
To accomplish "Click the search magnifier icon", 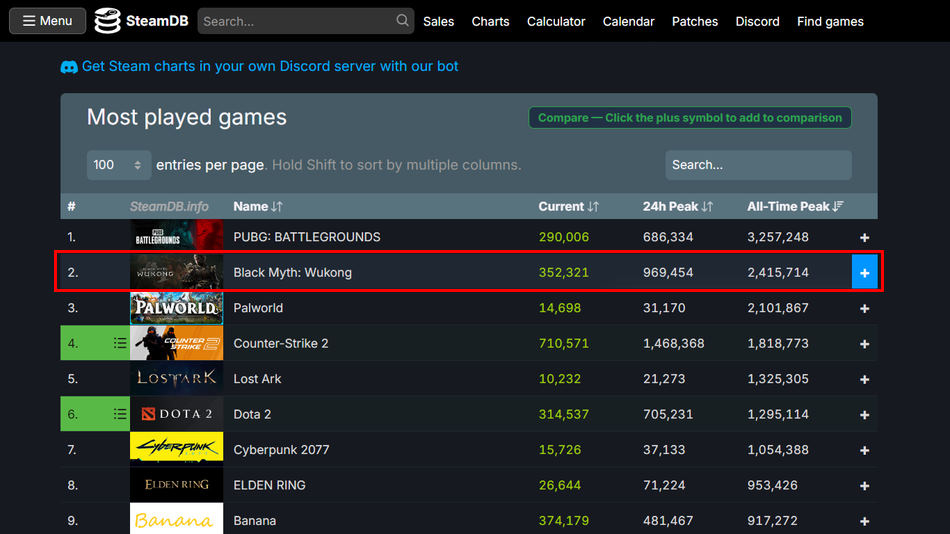I will [x=402, y=20].
